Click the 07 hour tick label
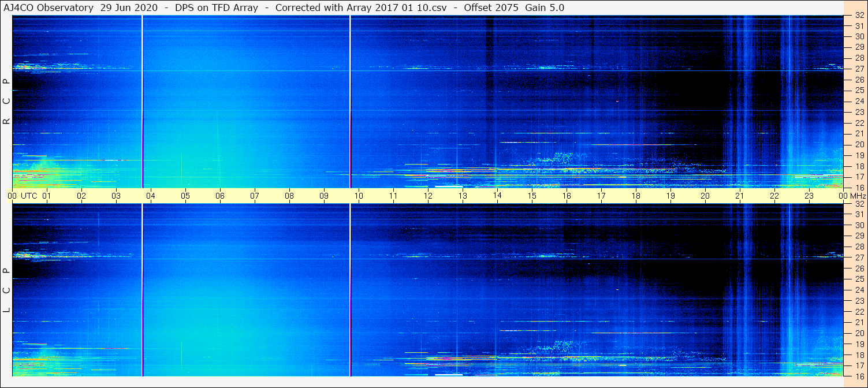 click(x=255, y=196)
